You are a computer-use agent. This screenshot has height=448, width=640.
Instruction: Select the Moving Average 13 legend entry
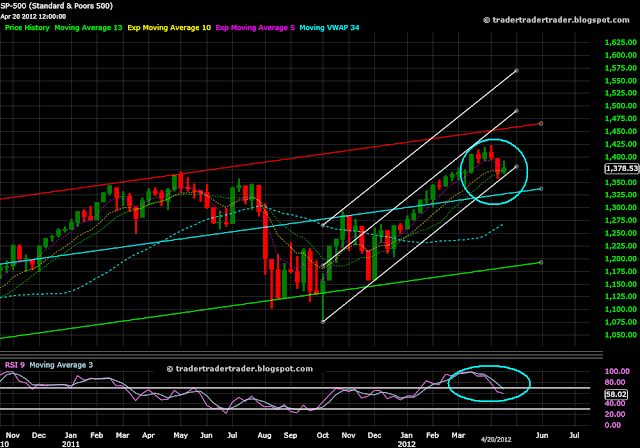pos(88,28)
